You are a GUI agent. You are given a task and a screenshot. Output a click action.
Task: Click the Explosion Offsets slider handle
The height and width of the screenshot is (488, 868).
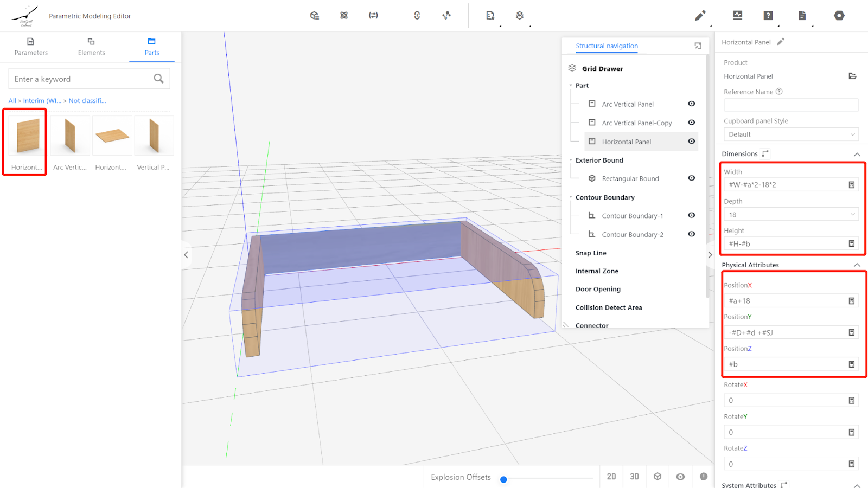503,479
